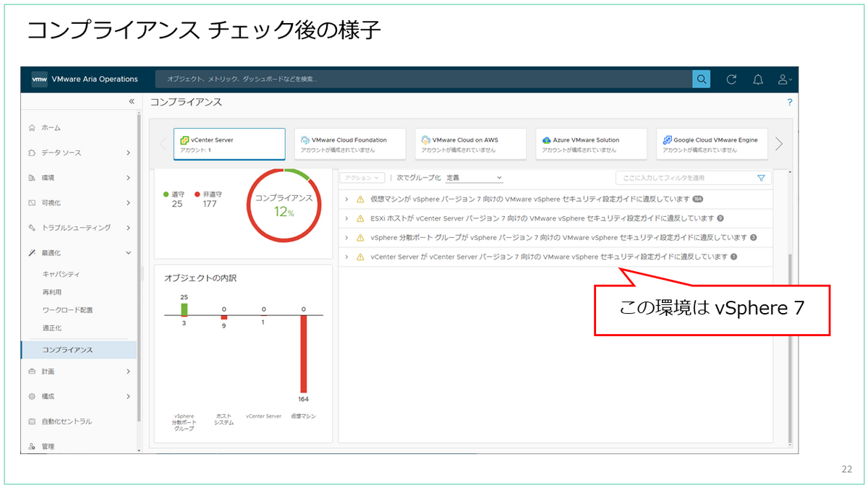Expand the 構成 menu chevron
This screenshot has height=488, width=868.
[128, 396]
